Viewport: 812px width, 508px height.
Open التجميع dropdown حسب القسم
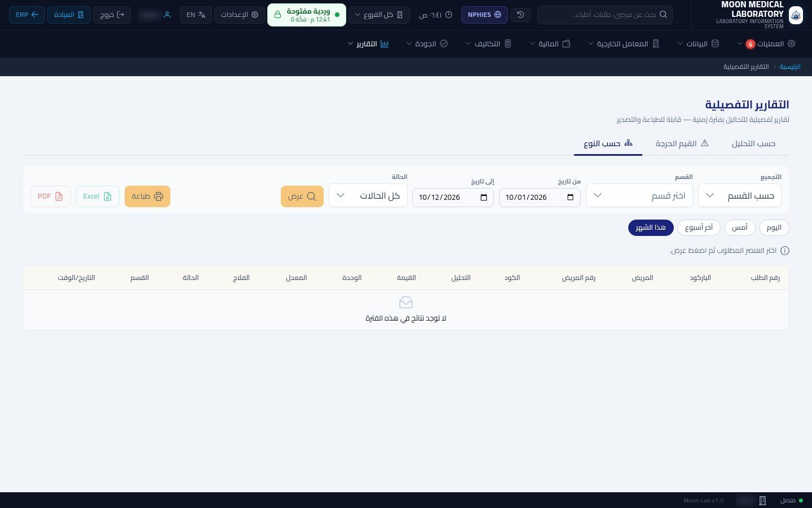740,196
